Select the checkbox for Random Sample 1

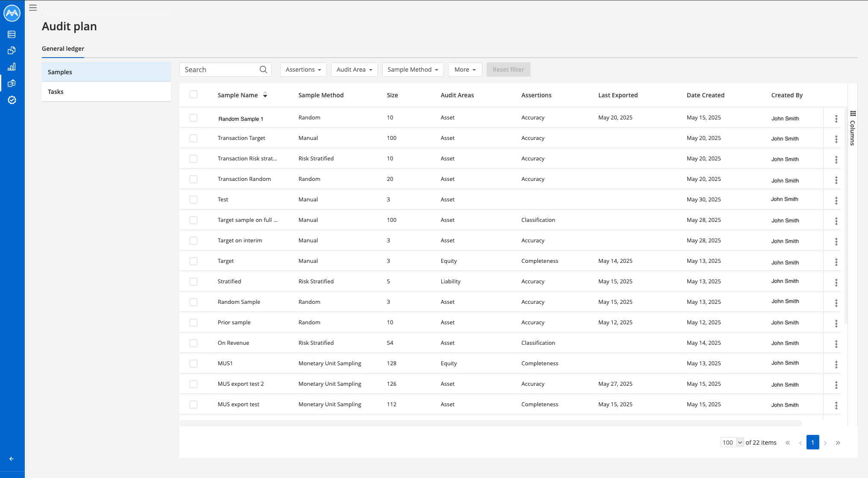point(194,118)
